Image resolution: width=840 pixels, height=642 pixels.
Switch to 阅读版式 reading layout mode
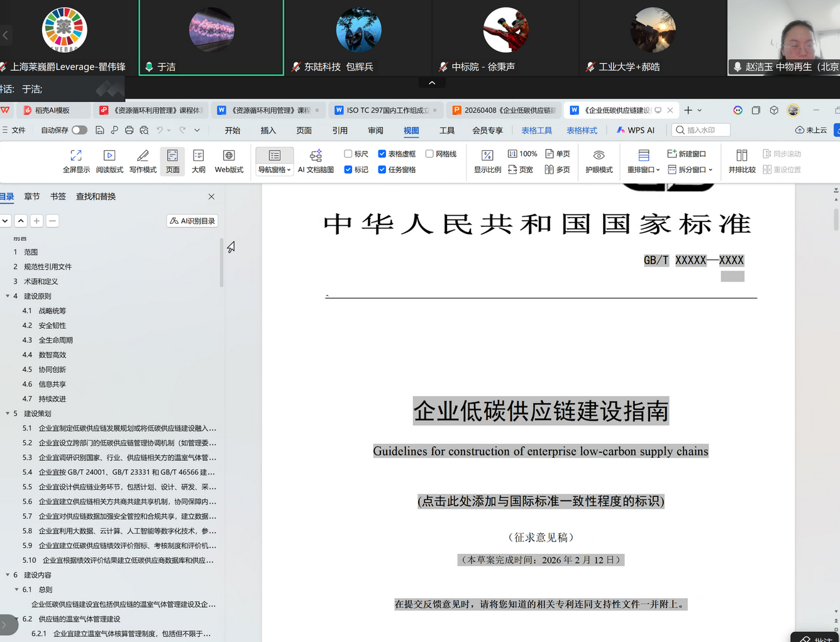click(x=109, y=161)
